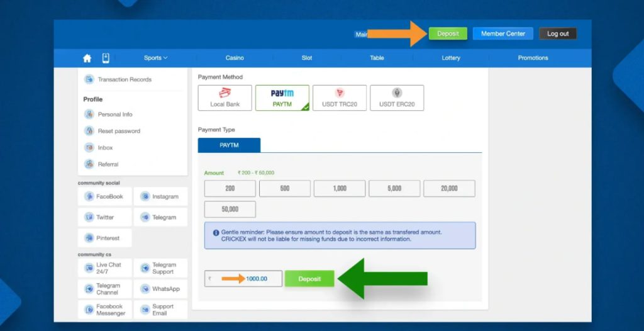Click the Personal Info icon
The height and width of the screenshot is (331, 644).
tap(89, 115)
